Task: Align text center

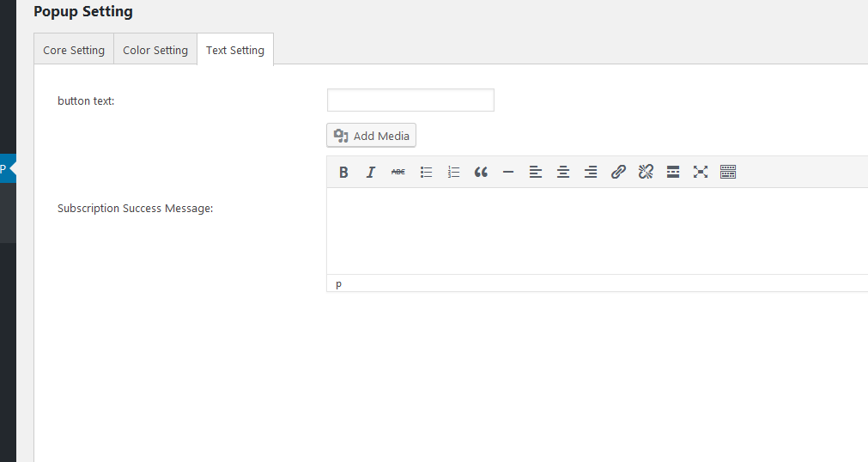Action: (563, 173)
